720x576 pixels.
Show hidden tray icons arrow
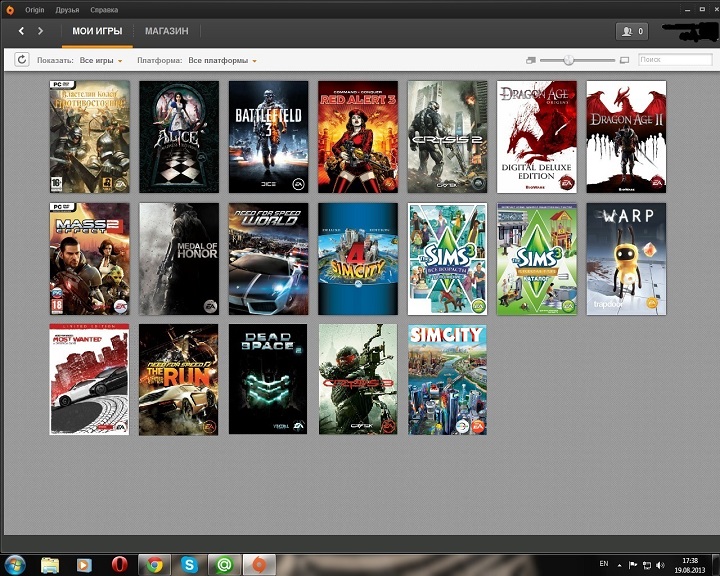point(619,565)
